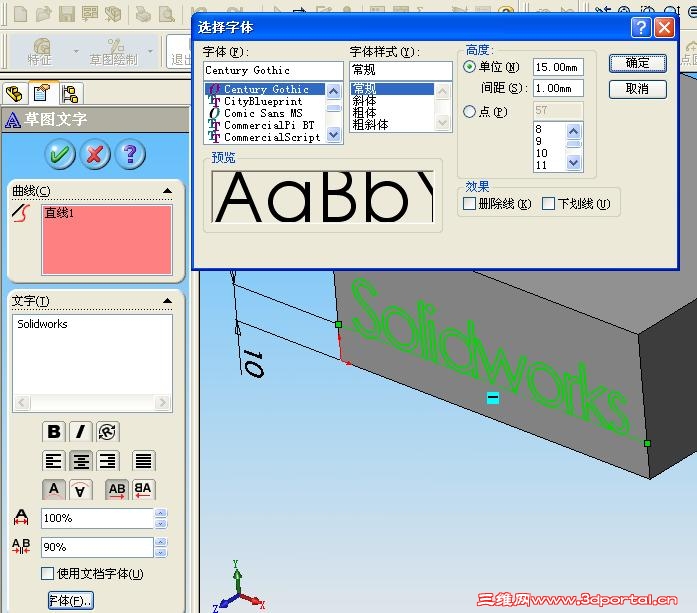Image resolution: width=697 pixels, height=613 pixels.
Task: Open help for sketch text panel
Action: click(x=130, y=154)
